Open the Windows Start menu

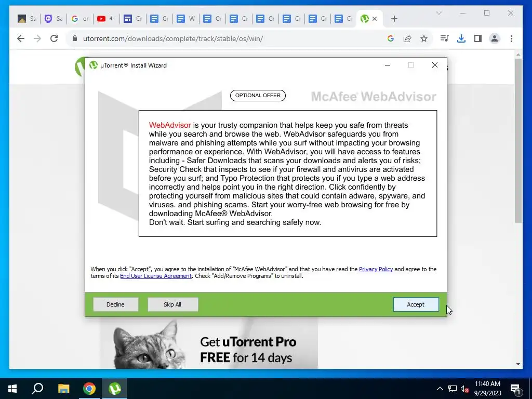[12, 389]
